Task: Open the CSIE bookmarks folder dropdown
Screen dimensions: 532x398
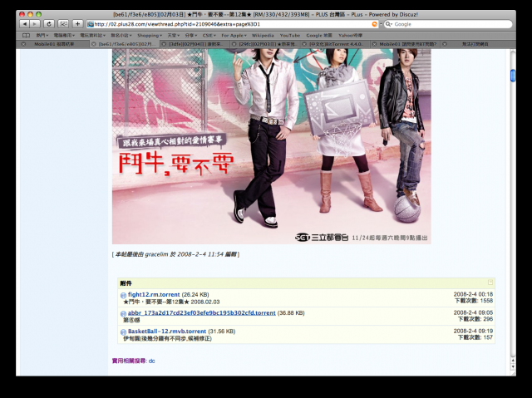Action: click(x=209, y=35)
